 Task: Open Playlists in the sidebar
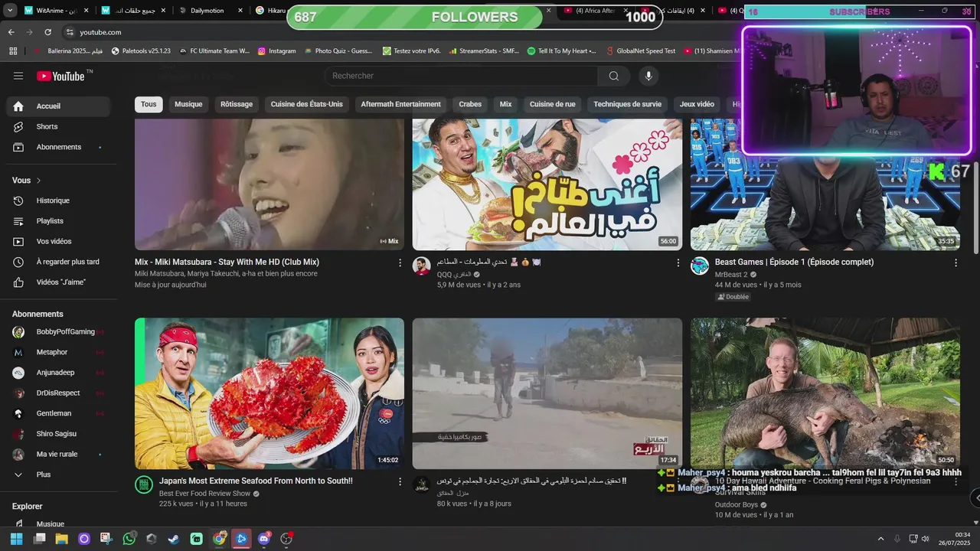coord(58,221)
